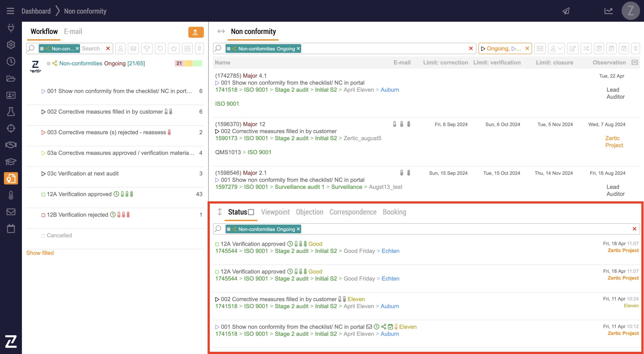Click the handshake icon in sidebar

coord(11,145)
